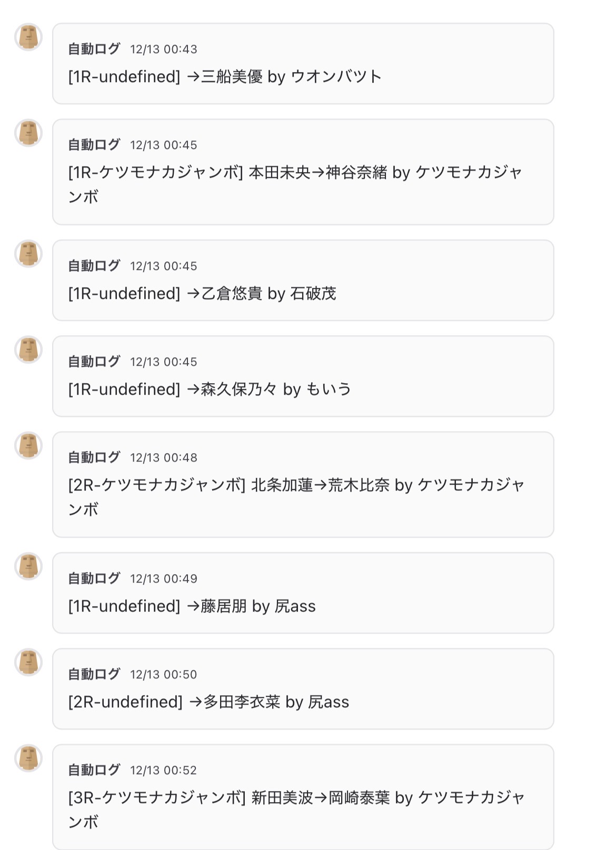The image size is (616, 850).
Task: Click the 12/13 00:43 timestamp
Action: point(164,49)
